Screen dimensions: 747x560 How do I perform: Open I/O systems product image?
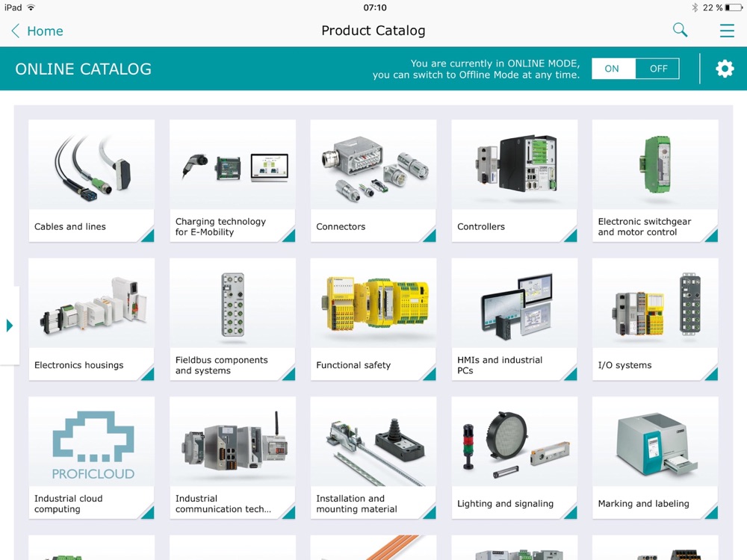[x=655, y=303]
